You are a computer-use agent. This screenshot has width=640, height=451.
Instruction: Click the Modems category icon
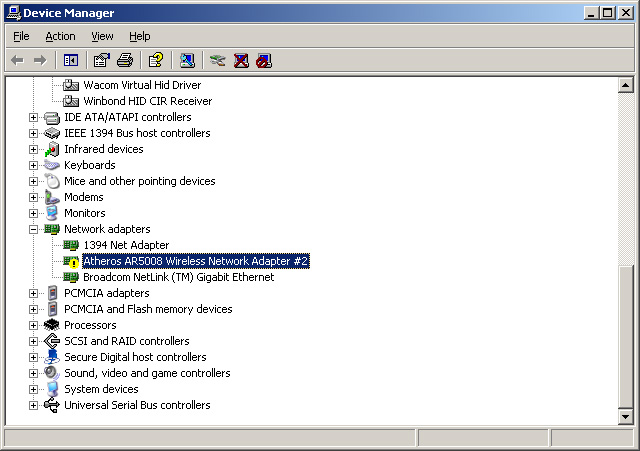(52, 197)
